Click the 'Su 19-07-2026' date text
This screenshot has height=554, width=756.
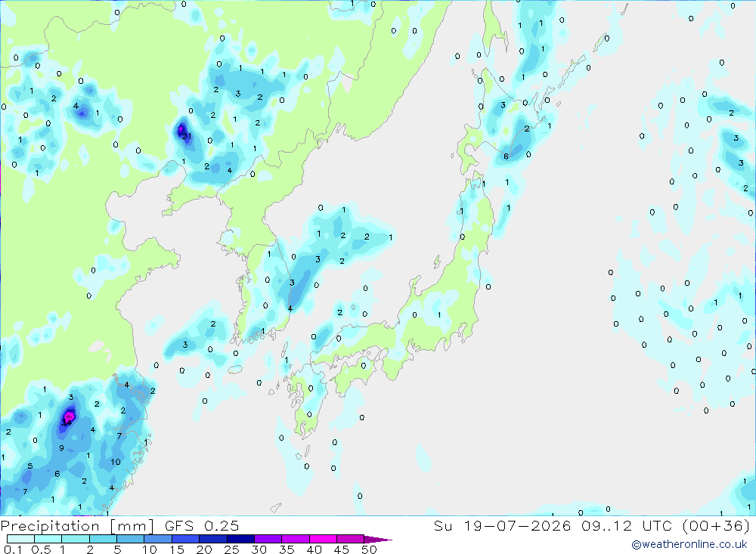coord(503,525)
